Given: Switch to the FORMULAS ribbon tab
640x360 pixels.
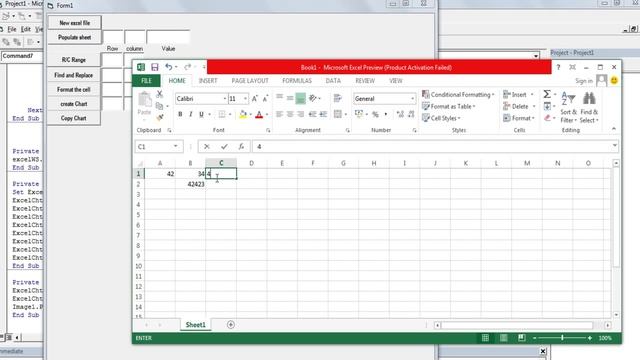Looking at the screenshot, I should tap(297, 81).
